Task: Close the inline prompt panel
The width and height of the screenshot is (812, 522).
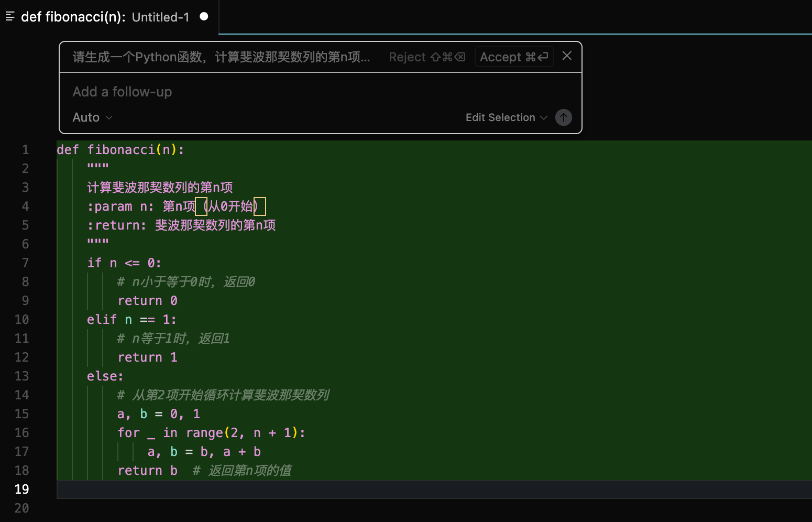Action: pos(567,56)
